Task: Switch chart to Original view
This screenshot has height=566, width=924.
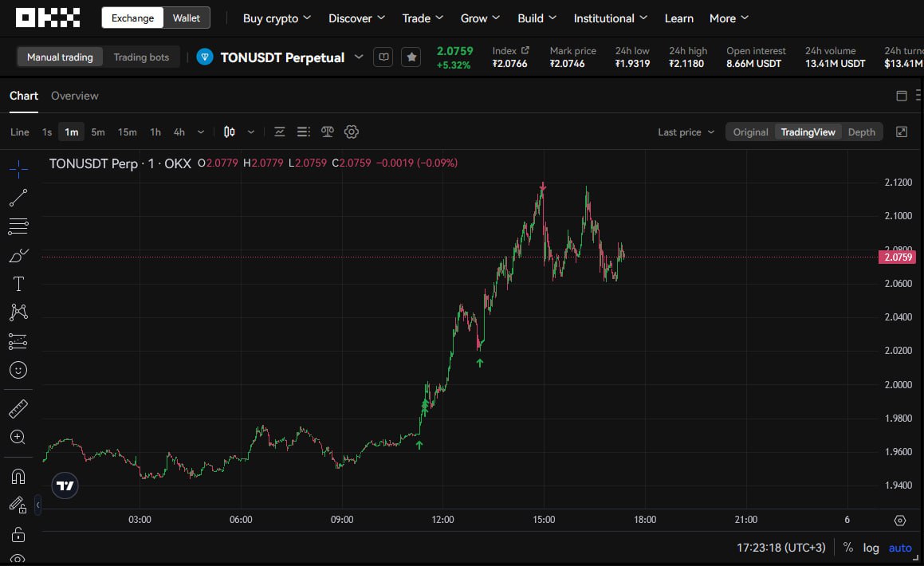Action: tap(750, 132)
